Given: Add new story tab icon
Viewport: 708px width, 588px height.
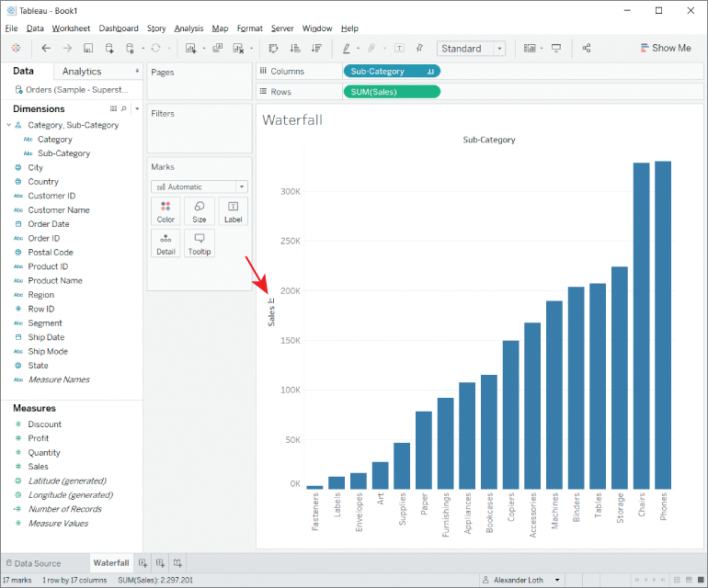Looking at the screenshot, I should coord(177,562).
